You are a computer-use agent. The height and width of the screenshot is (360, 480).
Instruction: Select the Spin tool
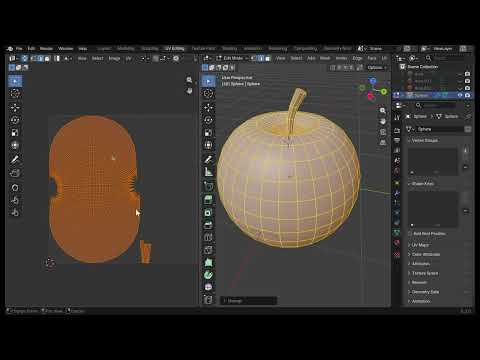coord(208,275)
